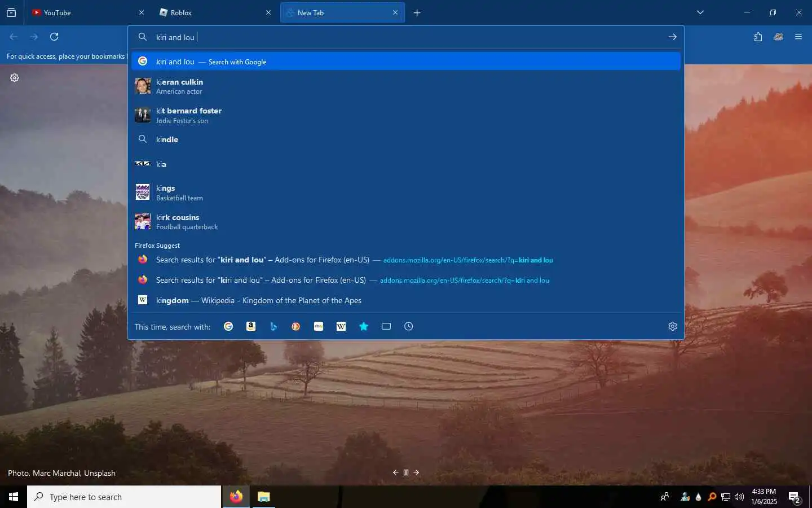Viewport: 812px width, 508px height.
Task: Reload the current page
Action: [54, 37]
